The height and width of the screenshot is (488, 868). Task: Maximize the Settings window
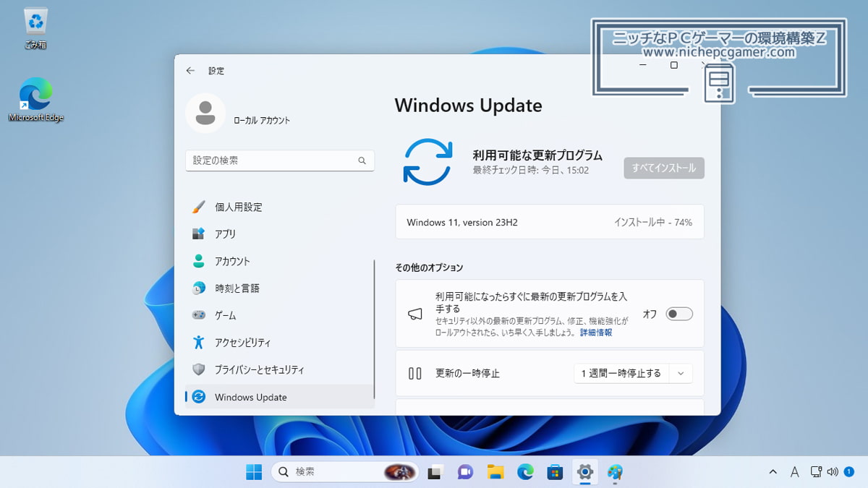pos(674,65)
